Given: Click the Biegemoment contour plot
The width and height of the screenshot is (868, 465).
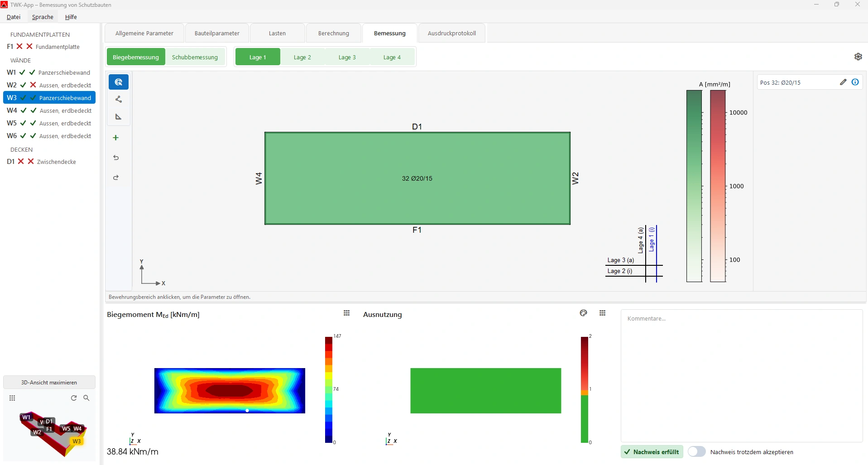Looking at the screenshot, I should (x=230, y=391).
